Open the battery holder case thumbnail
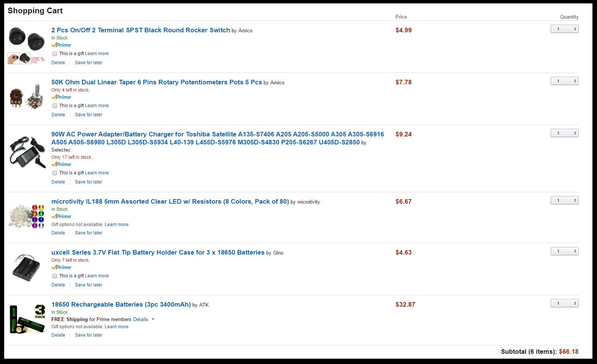 coord(26,268)
